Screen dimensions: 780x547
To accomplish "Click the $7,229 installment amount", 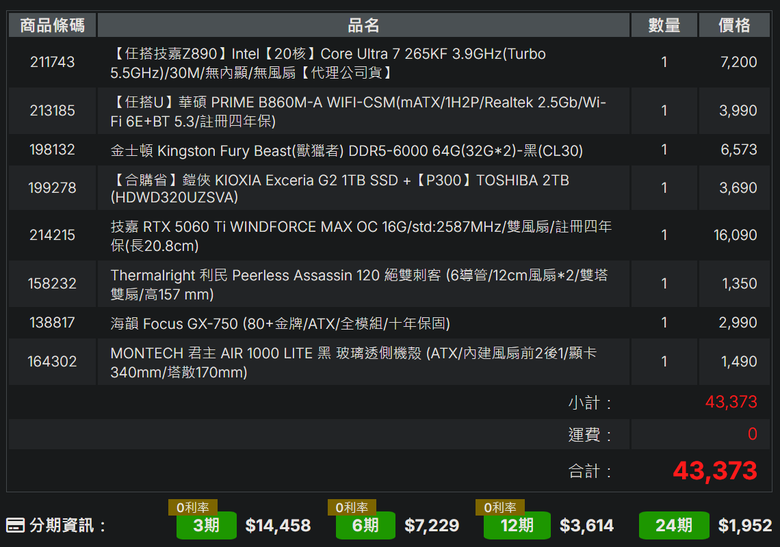I will (432, 526).
